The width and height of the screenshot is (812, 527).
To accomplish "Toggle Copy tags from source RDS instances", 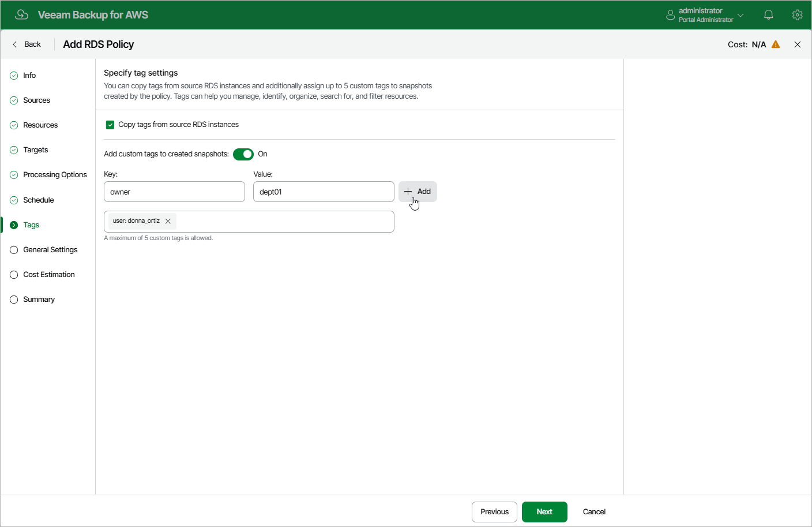I will tap(110, 125).
